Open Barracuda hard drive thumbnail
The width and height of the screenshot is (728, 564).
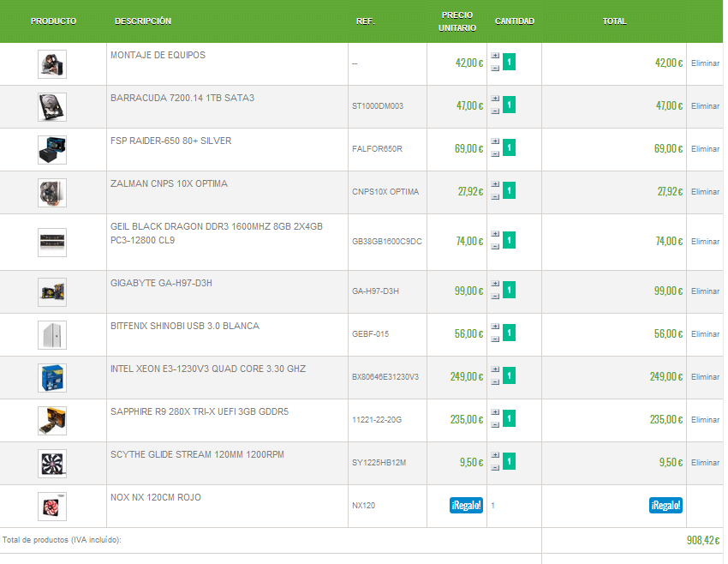pos(52,107)
